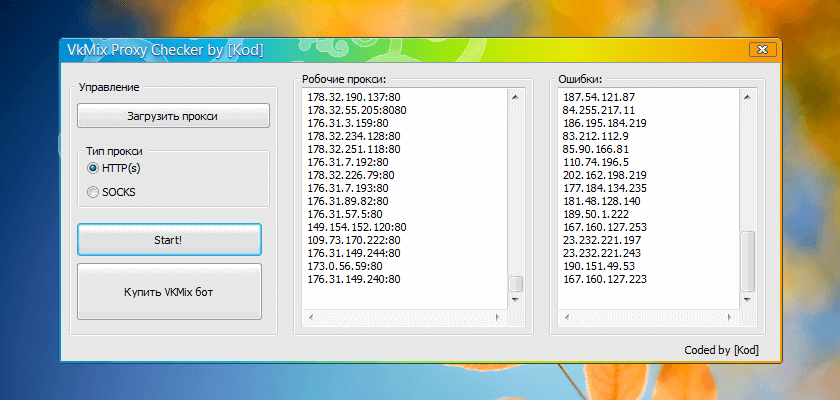Select proxy 173.0.56.59:80
840x400 pixels.
[x=345, y=266]
